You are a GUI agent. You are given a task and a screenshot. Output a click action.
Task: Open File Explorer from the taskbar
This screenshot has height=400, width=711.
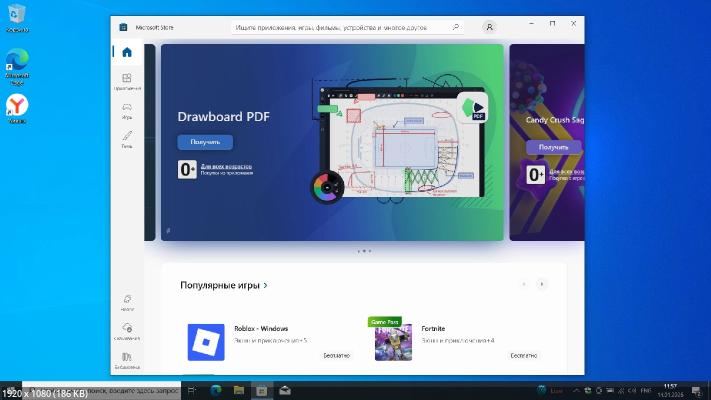(x=239, y=389)
